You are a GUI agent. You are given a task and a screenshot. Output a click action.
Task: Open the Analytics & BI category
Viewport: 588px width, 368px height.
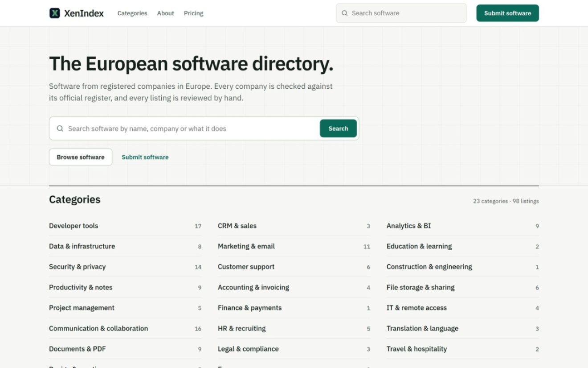[463, 226]
